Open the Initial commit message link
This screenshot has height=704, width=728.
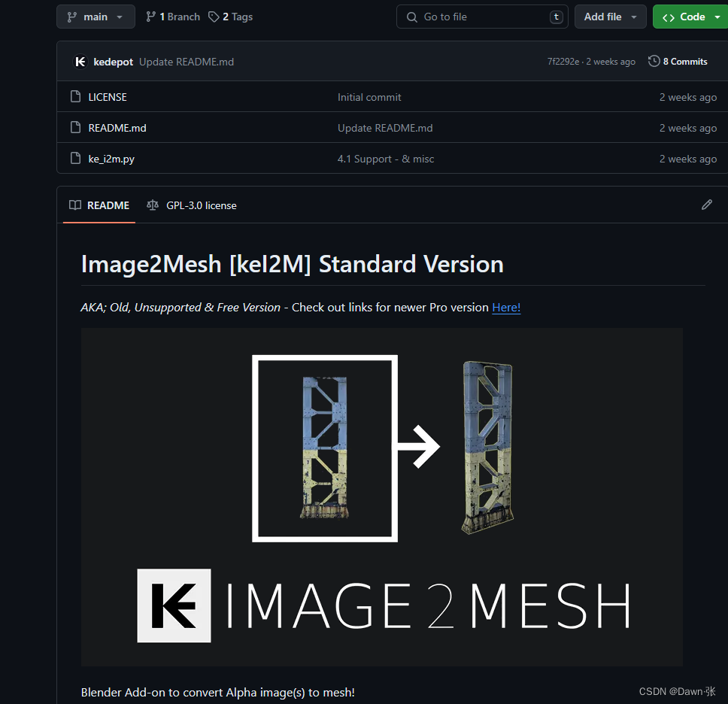tap(369, 97)
